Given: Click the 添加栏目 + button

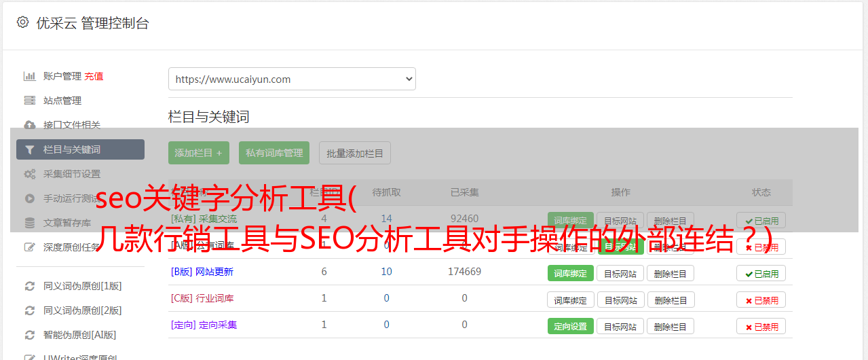Looking at the screenshot, I should 199,153.
